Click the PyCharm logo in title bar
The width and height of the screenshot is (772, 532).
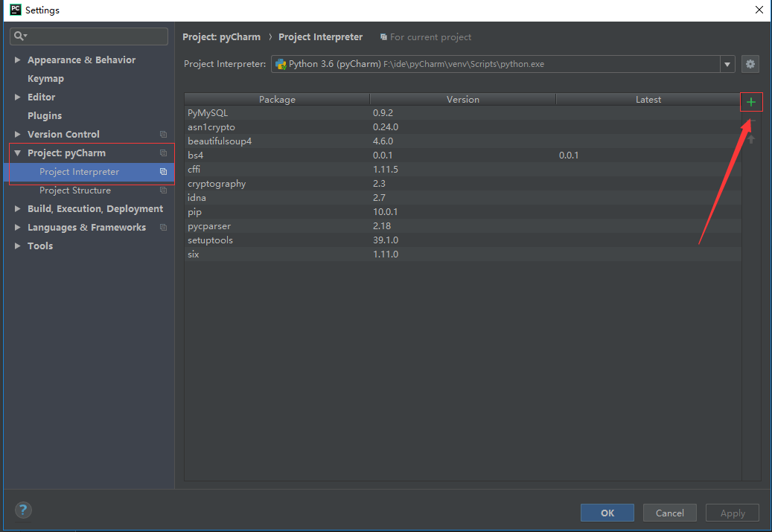click(x=16, y=10)
